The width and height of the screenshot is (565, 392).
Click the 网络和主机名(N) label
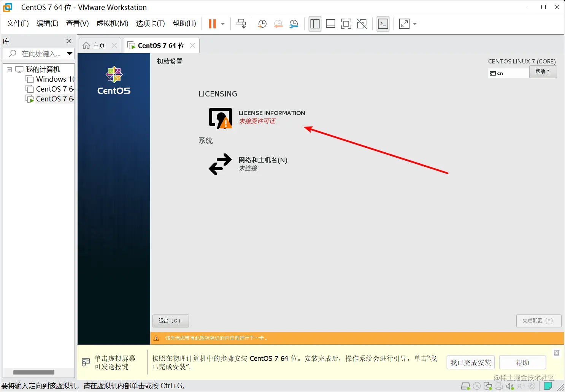(x=263, y=160)
